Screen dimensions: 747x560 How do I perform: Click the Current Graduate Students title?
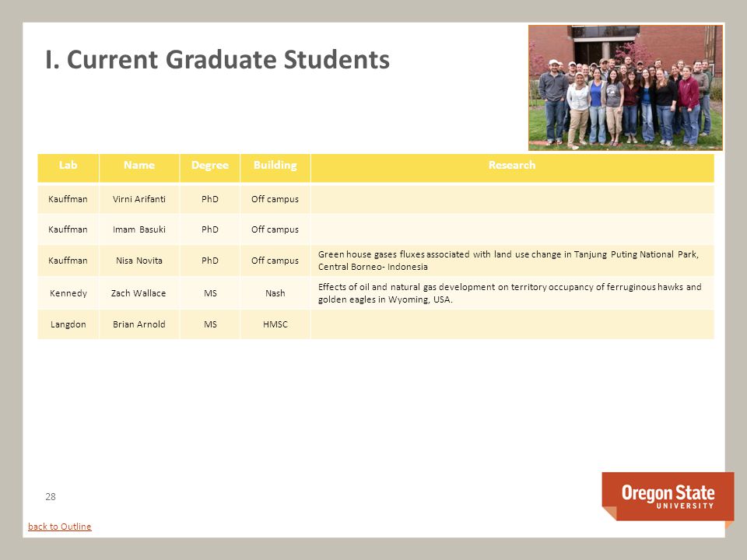click(x=218, y=60)
